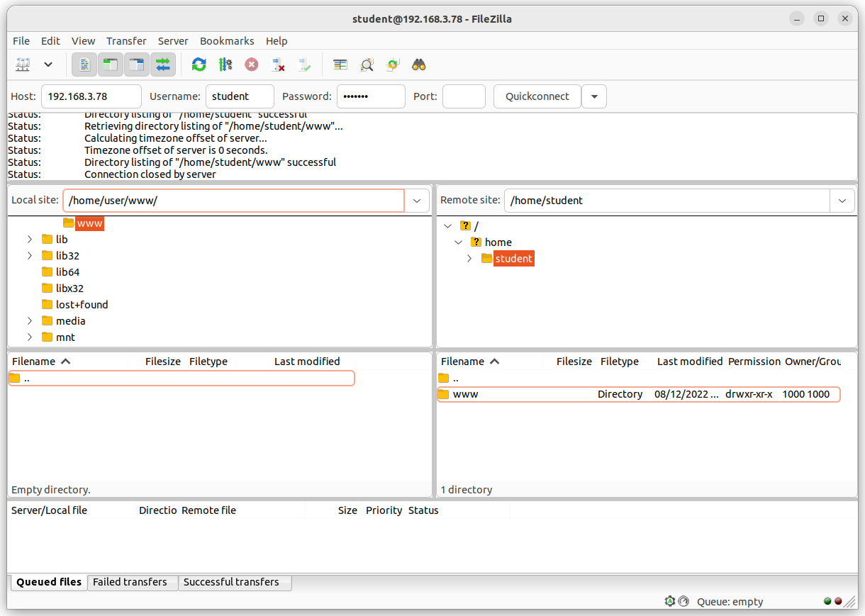This screenshot has width=865, height=616.
Task: Toggle the transfer queue pane
Action: point(163,65)
